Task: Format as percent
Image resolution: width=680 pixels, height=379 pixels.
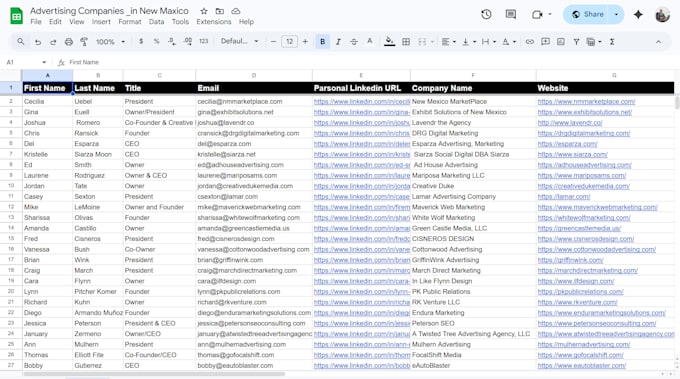Action: click(x=157, y=42)
